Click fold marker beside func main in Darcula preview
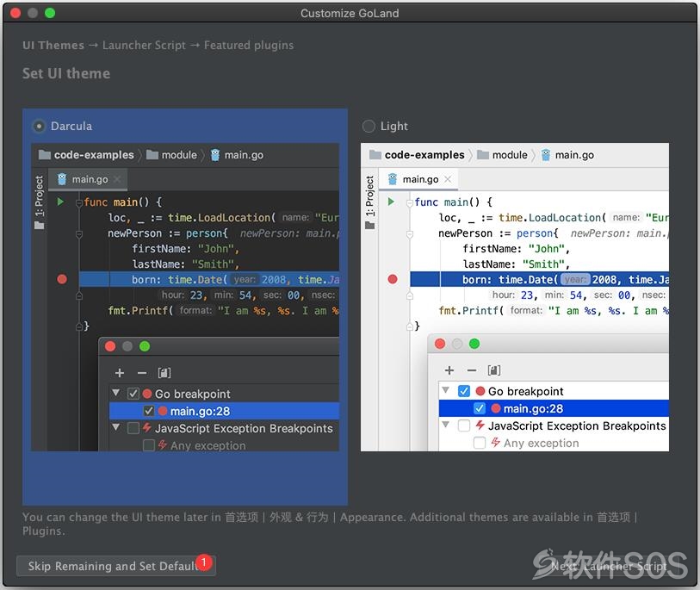Screen dimensions: 700x590 [x=79, y=202]
